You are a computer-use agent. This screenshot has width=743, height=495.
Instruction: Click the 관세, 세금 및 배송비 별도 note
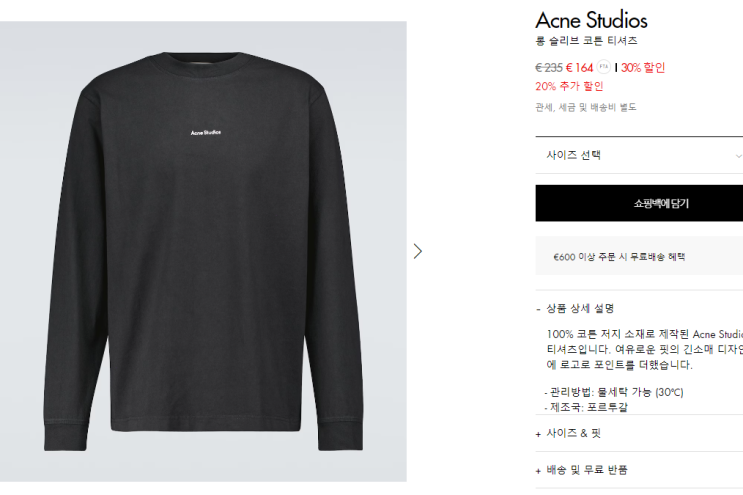pyautogui.click(x=586, y=108)
